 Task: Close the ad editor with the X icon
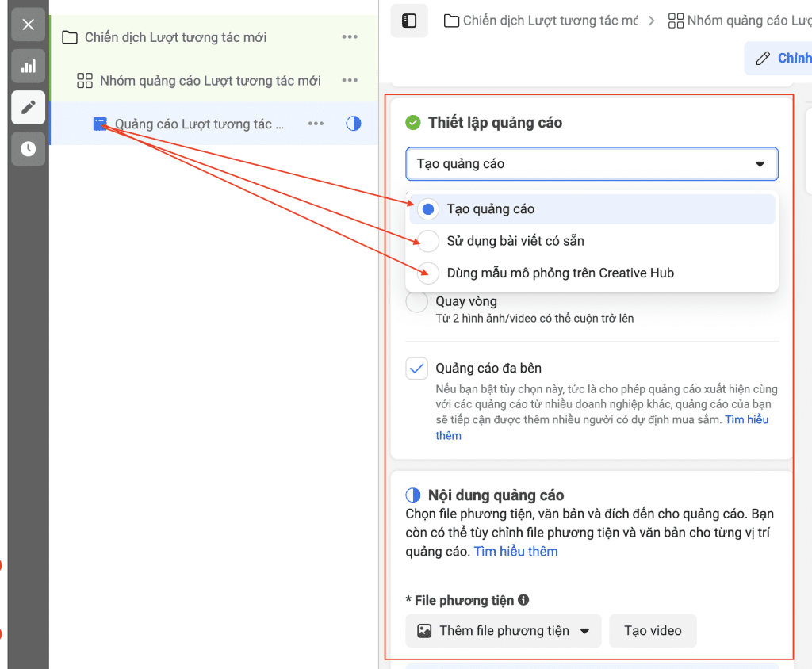pos(29,25)
